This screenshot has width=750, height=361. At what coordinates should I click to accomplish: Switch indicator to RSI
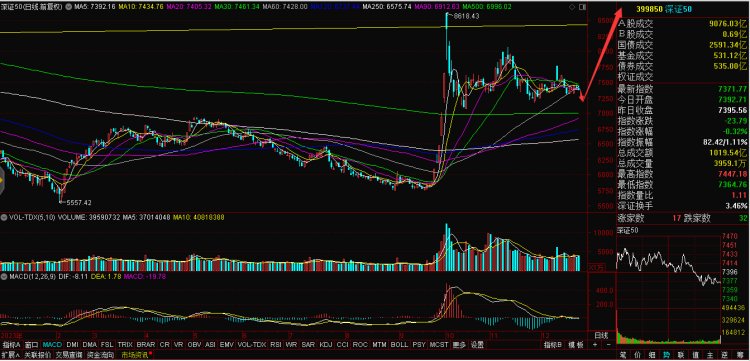[276, 345]
